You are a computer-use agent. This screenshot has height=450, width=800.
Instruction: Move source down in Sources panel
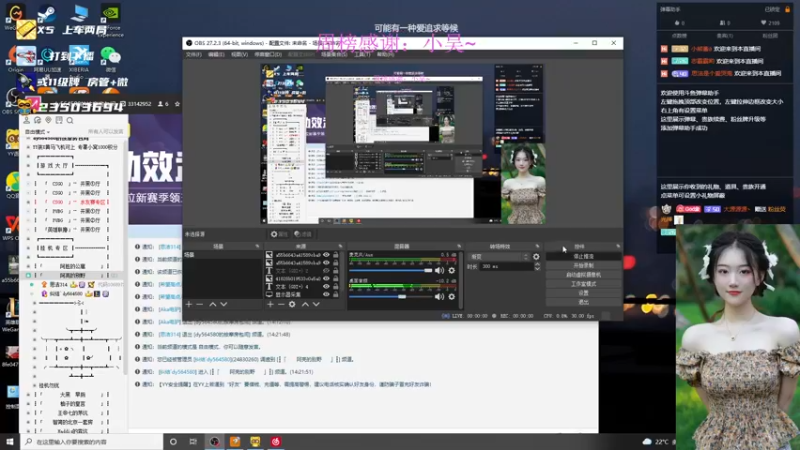(x=316, y=304)
